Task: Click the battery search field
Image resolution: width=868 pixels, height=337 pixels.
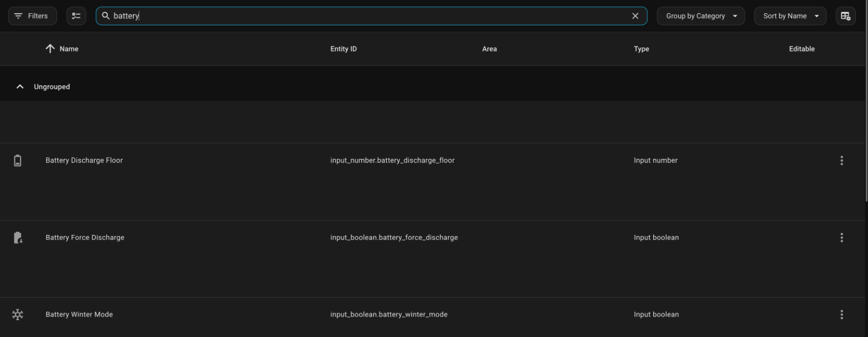Action: pyautogui.click(x=371, y=16)
